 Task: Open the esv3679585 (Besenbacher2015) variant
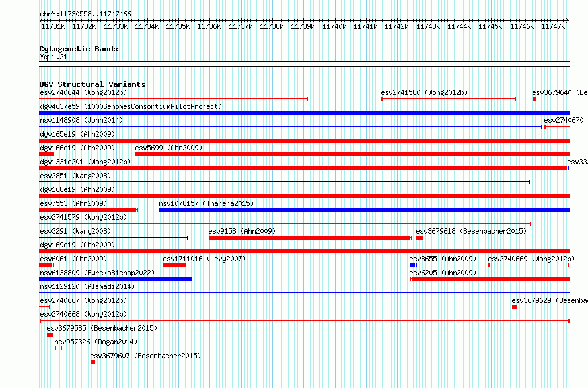pyautogui.click(x=102, y=328)
